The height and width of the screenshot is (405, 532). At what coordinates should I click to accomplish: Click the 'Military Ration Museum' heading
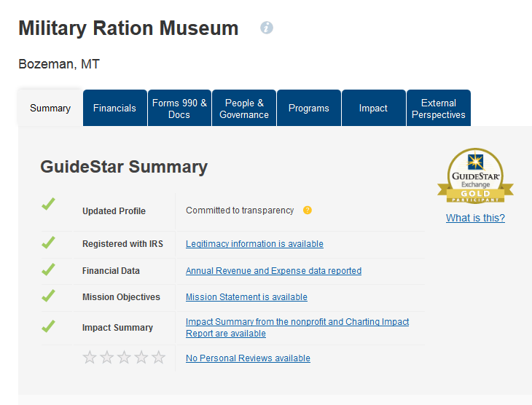click(x=128, y=28)
